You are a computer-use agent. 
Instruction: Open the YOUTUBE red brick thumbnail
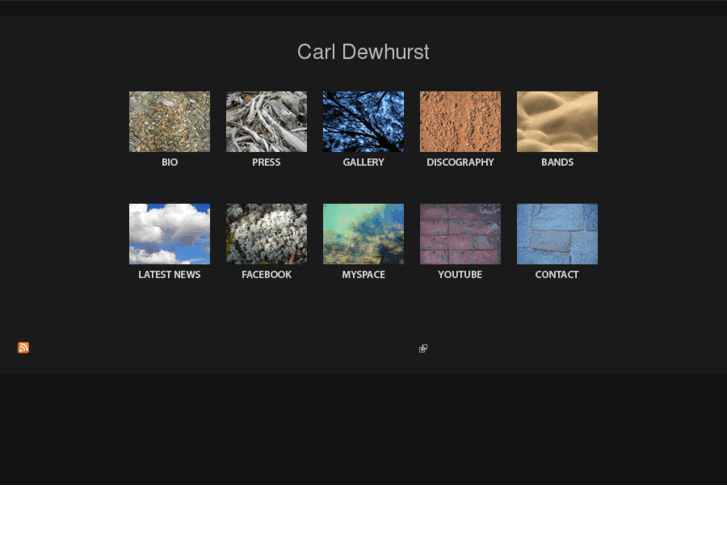pos(460,234)
